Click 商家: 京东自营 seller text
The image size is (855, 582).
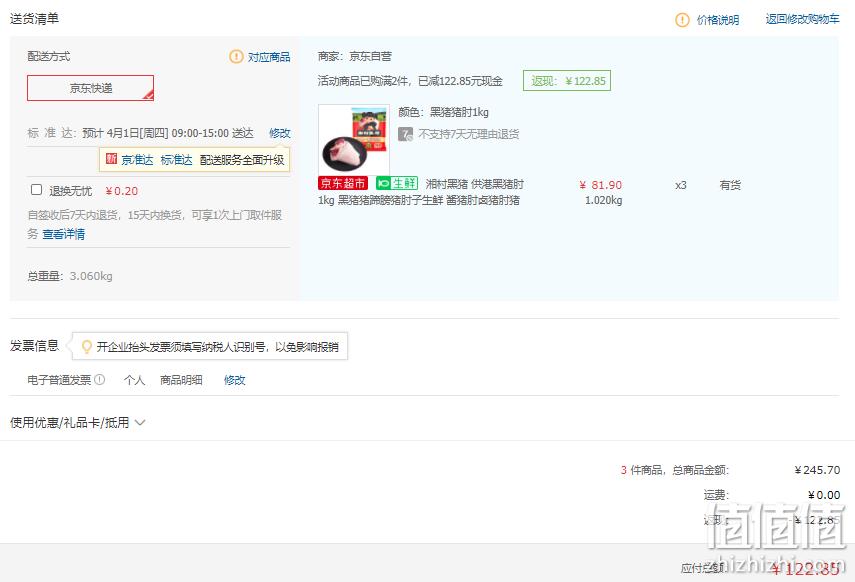click(x=354, y=56)
